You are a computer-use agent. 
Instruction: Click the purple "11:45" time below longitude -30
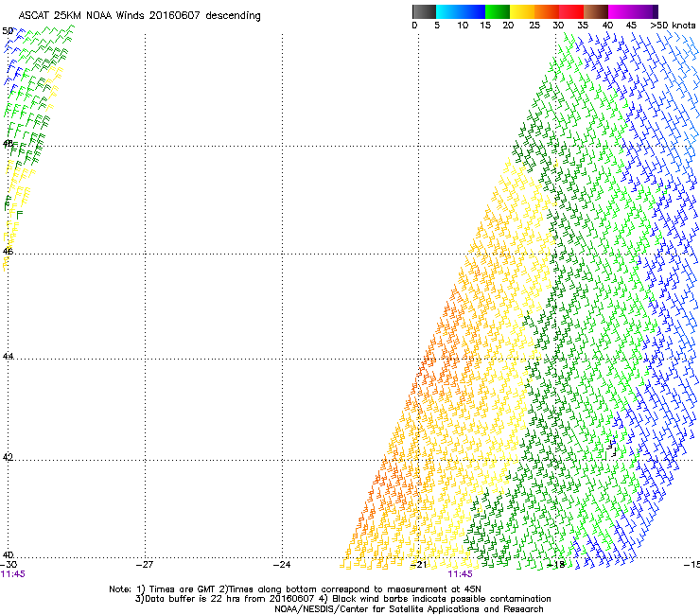tap(13, 574)
